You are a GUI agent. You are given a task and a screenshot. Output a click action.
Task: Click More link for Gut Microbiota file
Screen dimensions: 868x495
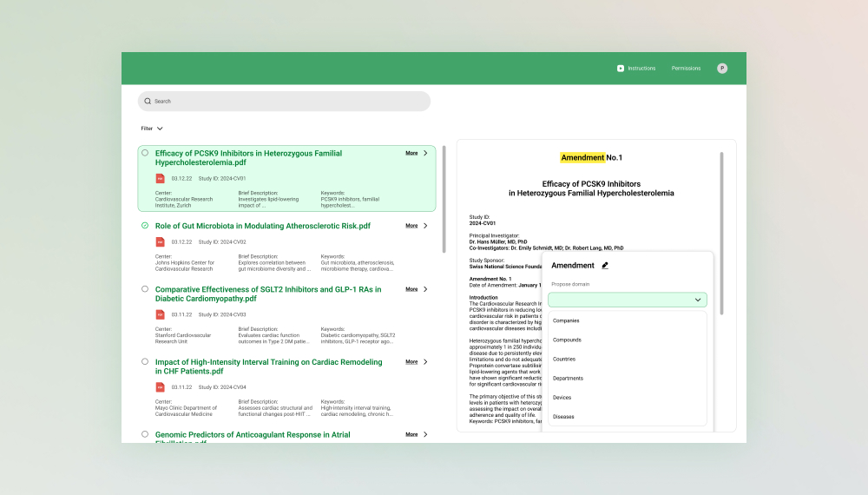[411, 226]
